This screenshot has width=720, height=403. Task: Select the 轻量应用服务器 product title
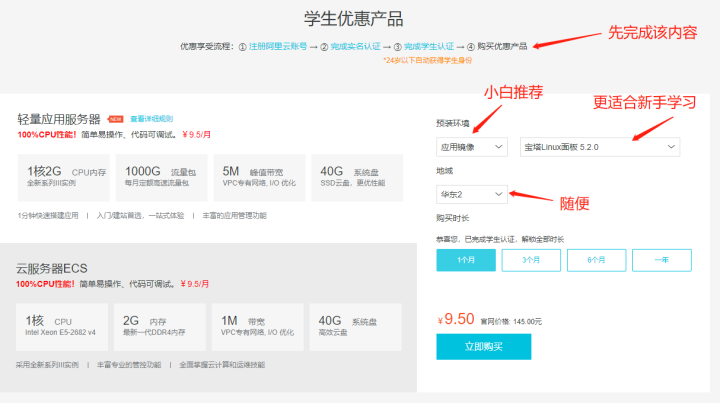point(59,119)
